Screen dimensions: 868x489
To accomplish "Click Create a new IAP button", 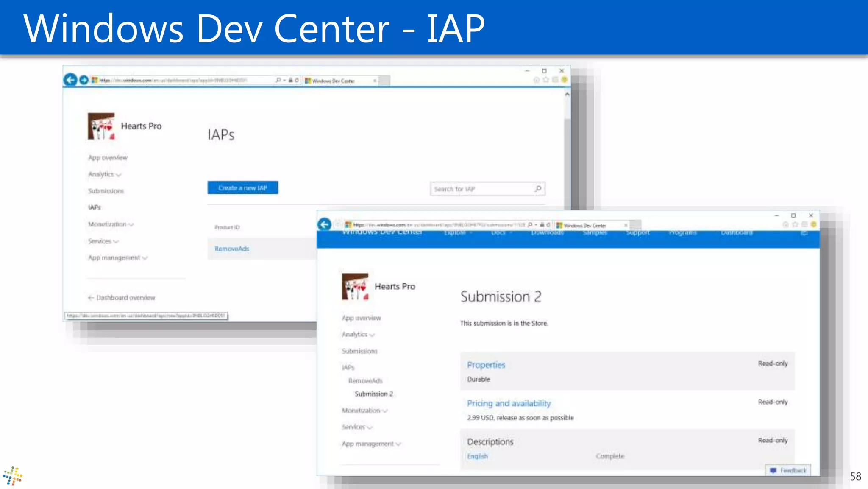I will click(243, 188).
